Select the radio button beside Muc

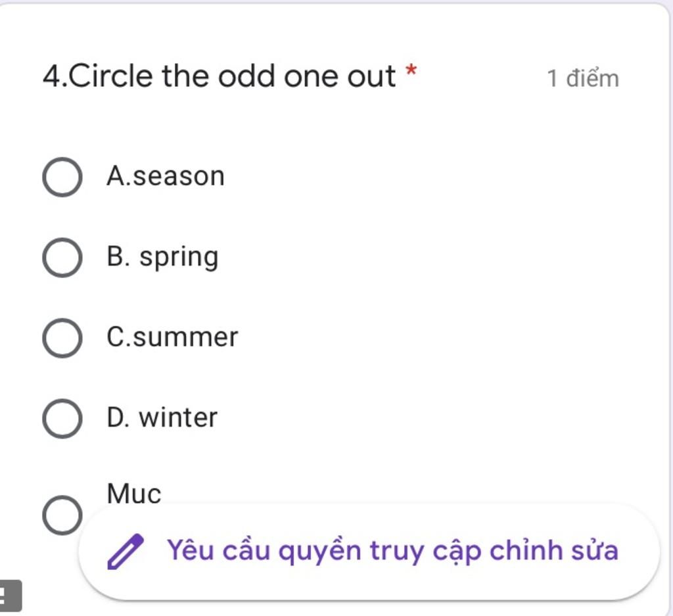point(62,515)
